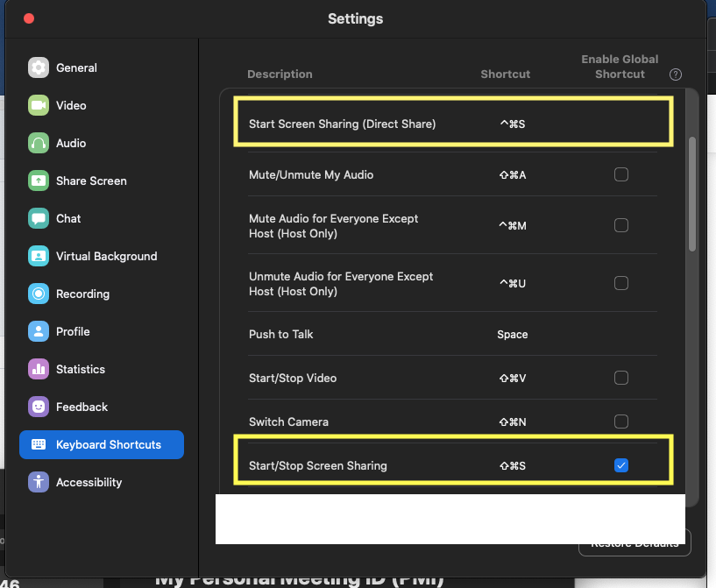Edit the ^⌘M mute everyone shortcut
This screenshot has height=588, width=716.
pyautogui.click(x=513, y=225)
